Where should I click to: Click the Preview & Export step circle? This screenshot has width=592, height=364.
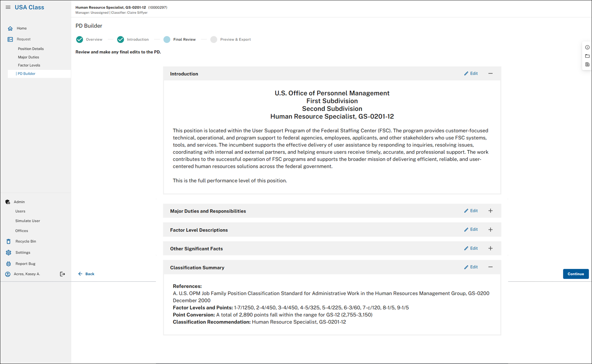214,40
